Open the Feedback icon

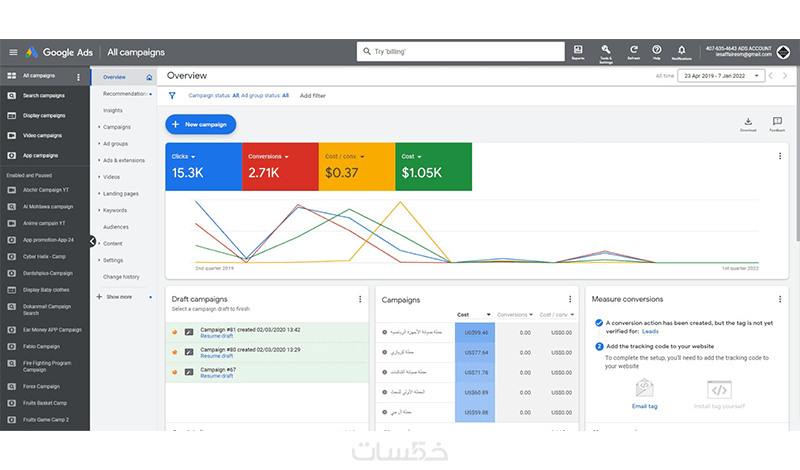point(777,124)
